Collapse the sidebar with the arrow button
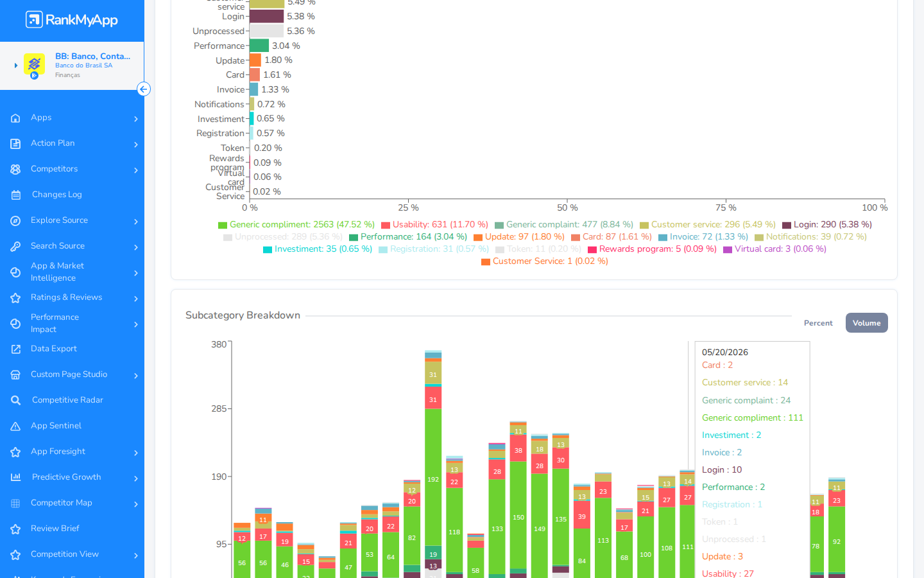Viewport: 924px width, 578px height. (x=144, y=89)
